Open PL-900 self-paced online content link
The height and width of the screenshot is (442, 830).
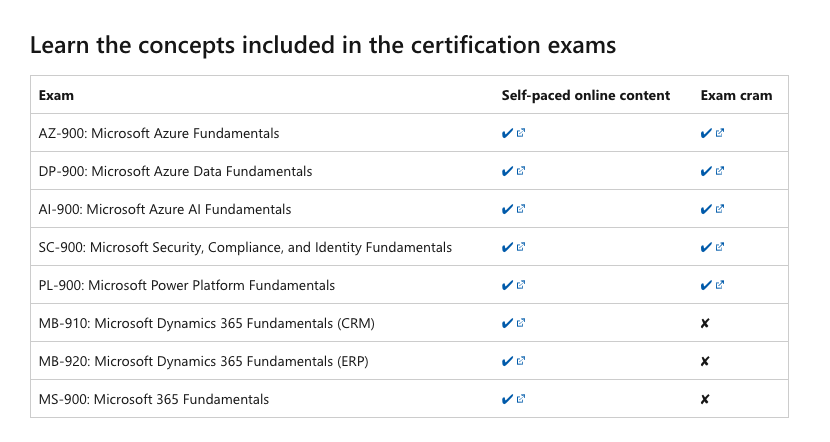pyautogui.click(x=513, y=285)
